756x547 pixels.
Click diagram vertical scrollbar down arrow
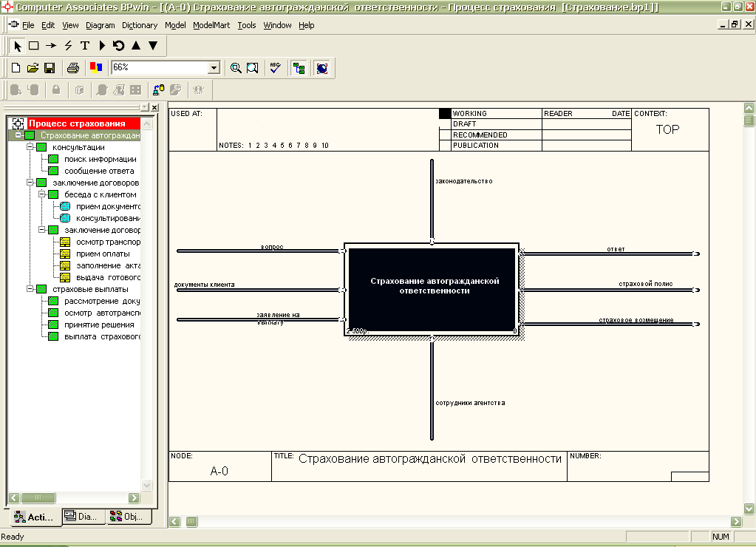click(x=749, y=509)
